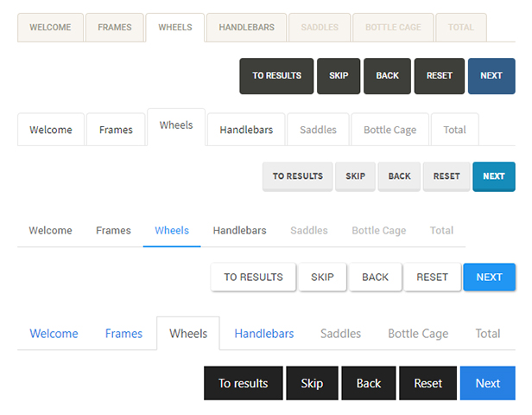Screen dimensions: 532x415
Task: Select the bordered Handlebars tab in second row
Action: [x=246, y=130]
